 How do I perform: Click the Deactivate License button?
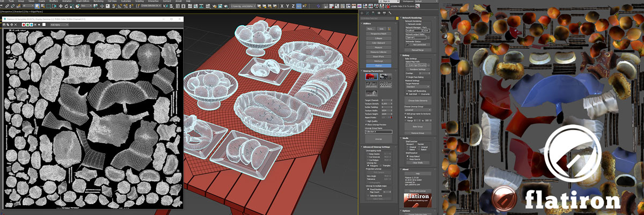pyautogui.click(x=418, y=191)
